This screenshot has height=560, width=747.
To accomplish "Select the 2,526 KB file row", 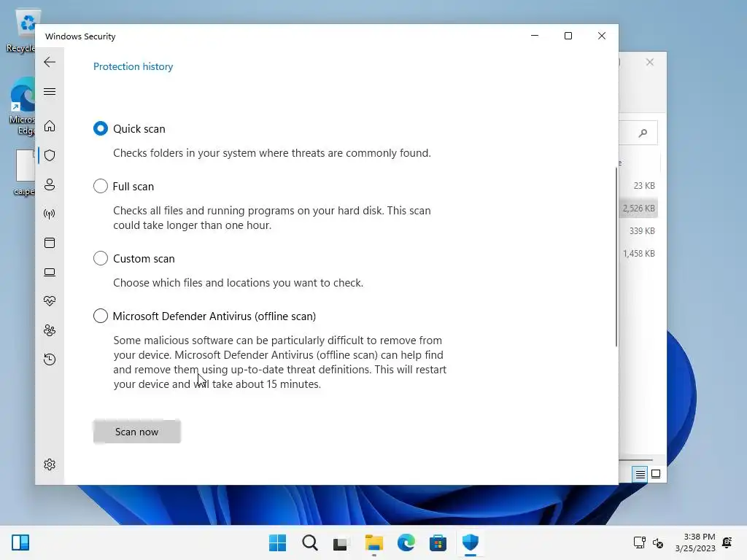I will click(638, 208).
